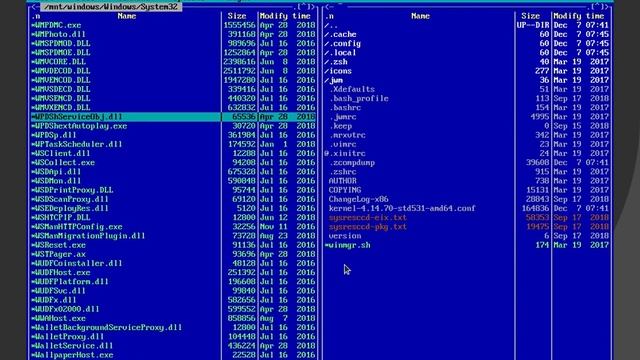Select .vimrc file

(467, 144)
